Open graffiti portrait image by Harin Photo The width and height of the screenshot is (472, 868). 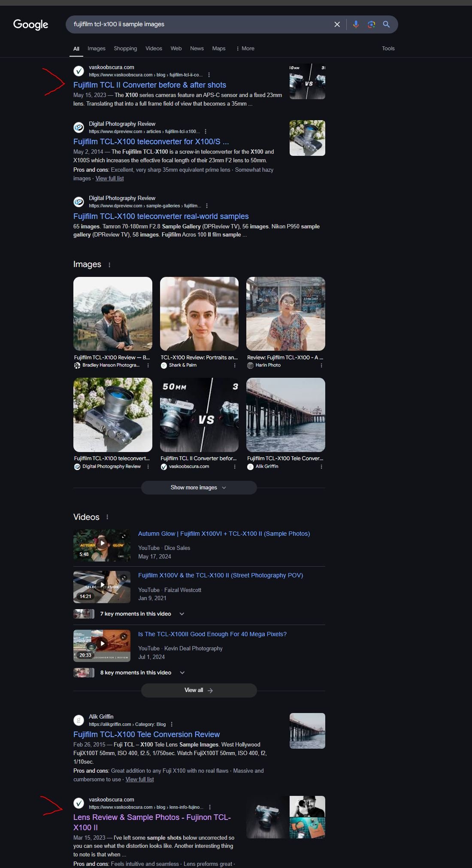pyautogui.click(x=286, y=314)
